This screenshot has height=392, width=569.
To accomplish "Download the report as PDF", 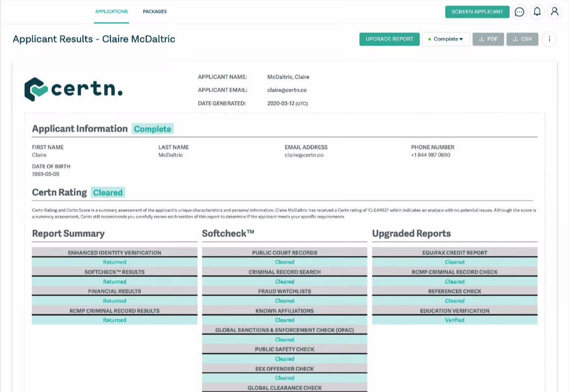I will 488,39.
